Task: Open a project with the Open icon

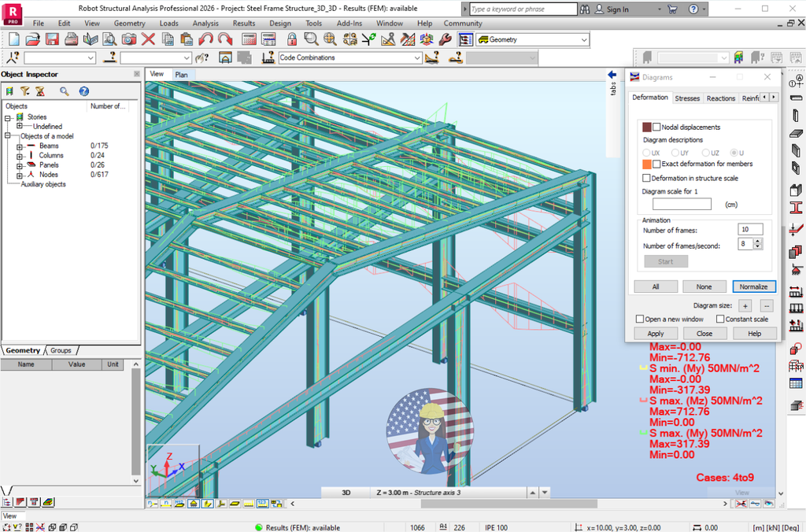Action: click(33, 38)
